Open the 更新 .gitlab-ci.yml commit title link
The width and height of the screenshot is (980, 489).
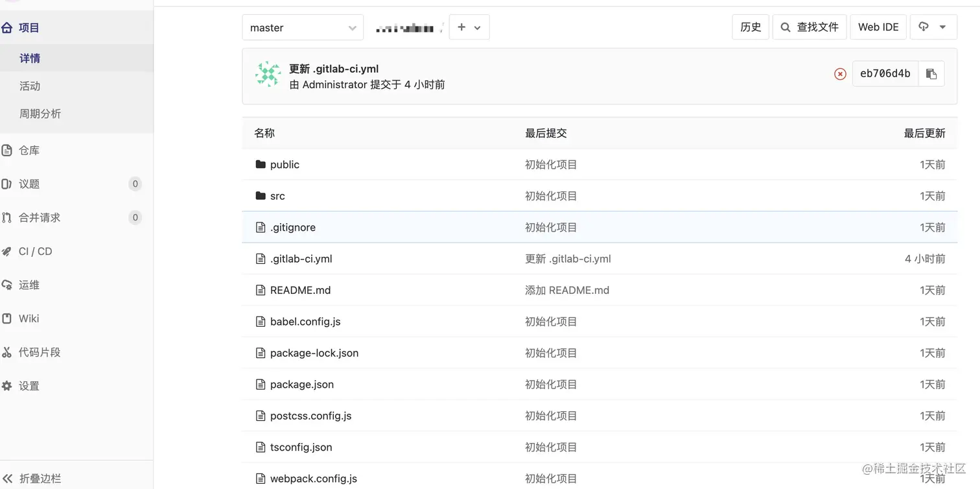(334, 69)
